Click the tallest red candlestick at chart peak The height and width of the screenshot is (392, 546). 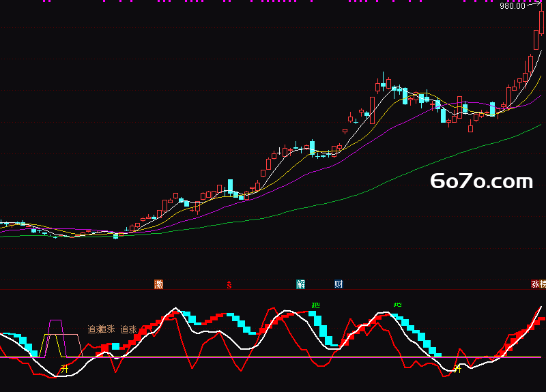(541, 22)
